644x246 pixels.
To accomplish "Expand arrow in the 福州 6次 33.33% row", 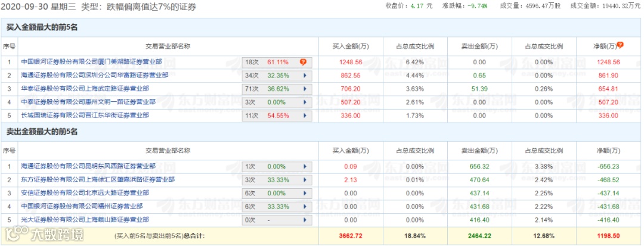I will pyautogui.click(x=305, y=207).
